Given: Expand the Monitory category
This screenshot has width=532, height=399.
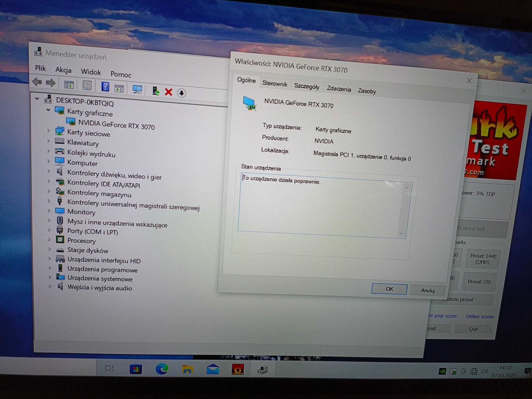Looking at the screenshot, I should point(49,210).
